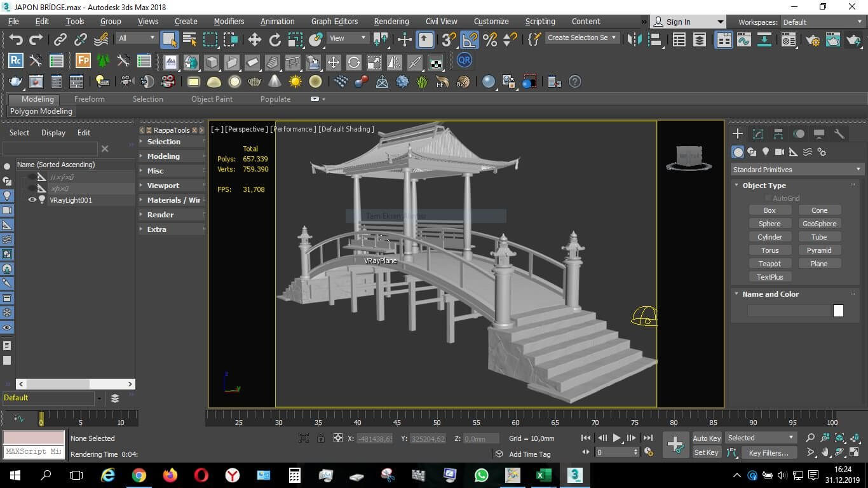Open the Hierarchy panel tab
The width and height of the screenshot is (868, 488).
[x=778, y=133]
